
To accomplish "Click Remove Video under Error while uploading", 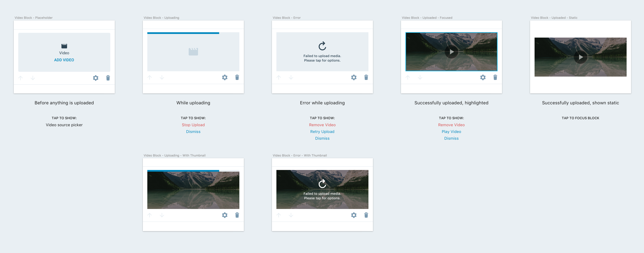I will pyautogui.click(x=322, y=125).
